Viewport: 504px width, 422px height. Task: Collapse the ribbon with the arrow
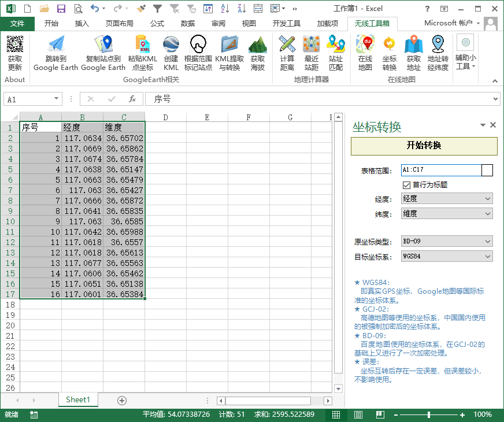tap(495, 81)
